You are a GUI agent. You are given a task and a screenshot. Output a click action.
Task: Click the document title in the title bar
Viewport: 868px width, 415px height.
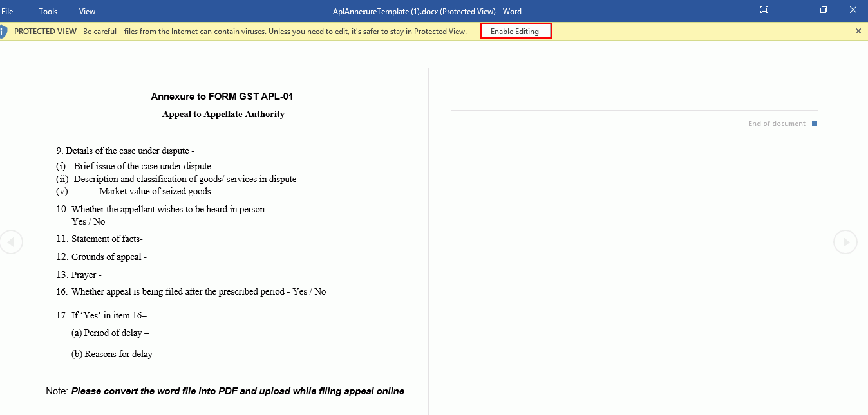click(428, 10)
